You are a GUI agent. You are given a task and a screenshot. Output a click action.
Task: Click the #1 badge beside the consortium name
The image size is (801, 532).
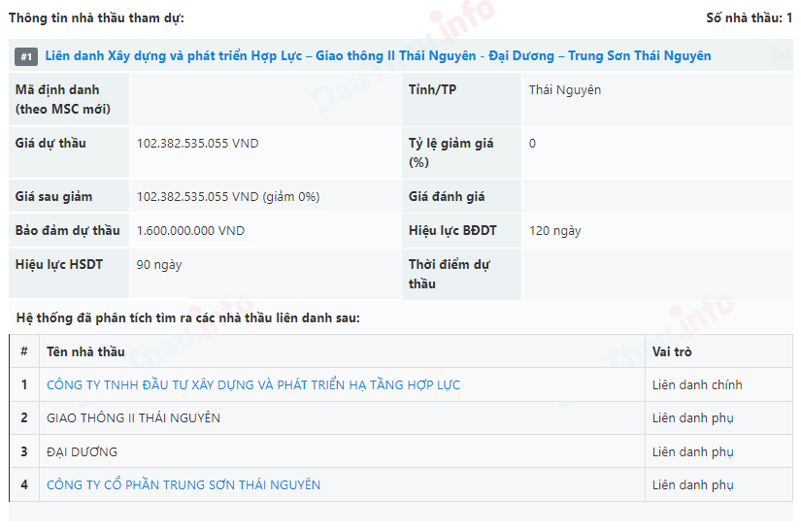(x=26, y=56)
